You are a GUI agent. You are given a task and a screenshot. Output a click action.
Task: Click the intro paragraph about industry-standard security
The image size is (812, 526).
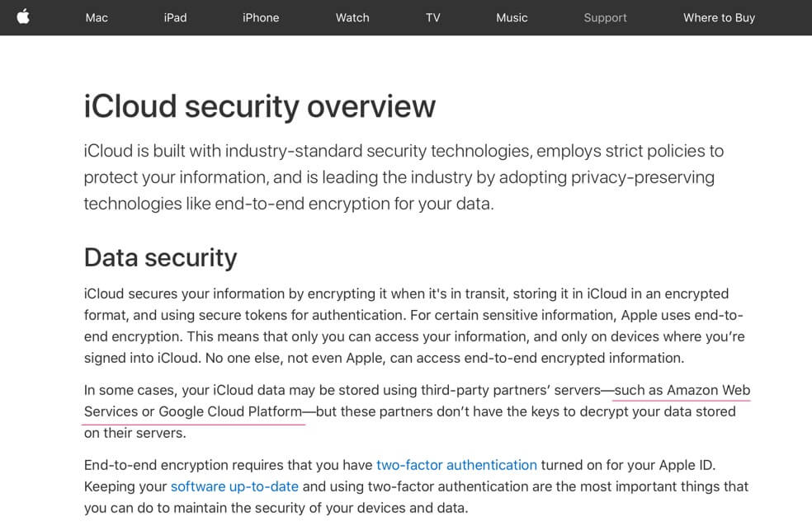coord(404,177)
